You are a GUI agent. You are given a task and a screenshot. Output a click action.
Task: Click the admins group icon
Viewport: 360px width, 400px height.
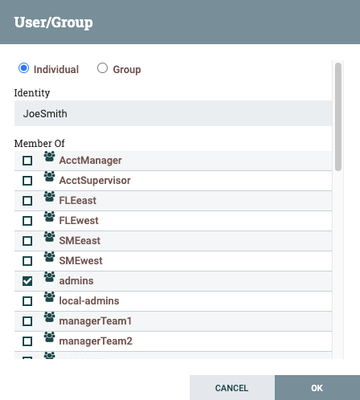click(49, 277)
